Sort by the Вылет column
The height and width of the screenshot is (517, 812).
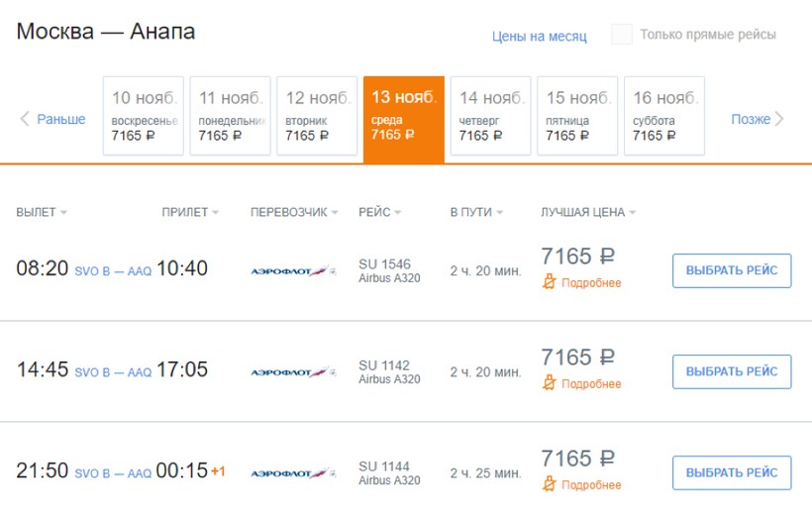click(x=42, y=212)
